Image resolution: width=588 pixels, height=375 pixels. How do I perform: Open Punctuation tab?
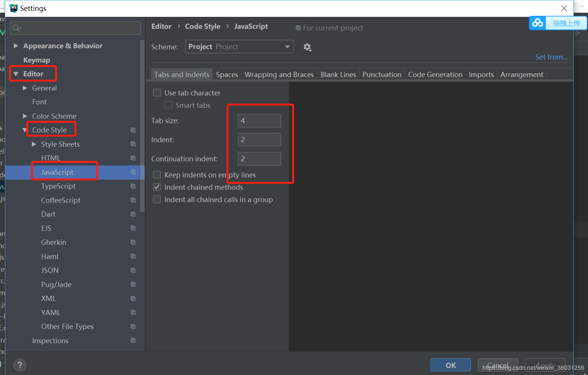pyautogui.click(x=382, y=74)
